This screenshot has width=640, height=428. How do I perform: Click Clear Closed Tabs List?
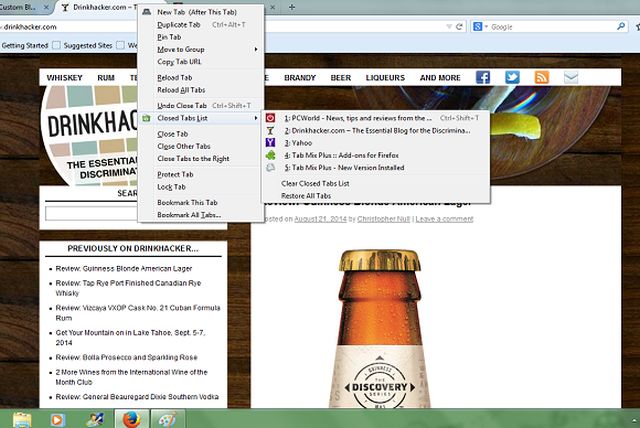tap(376, 184)
